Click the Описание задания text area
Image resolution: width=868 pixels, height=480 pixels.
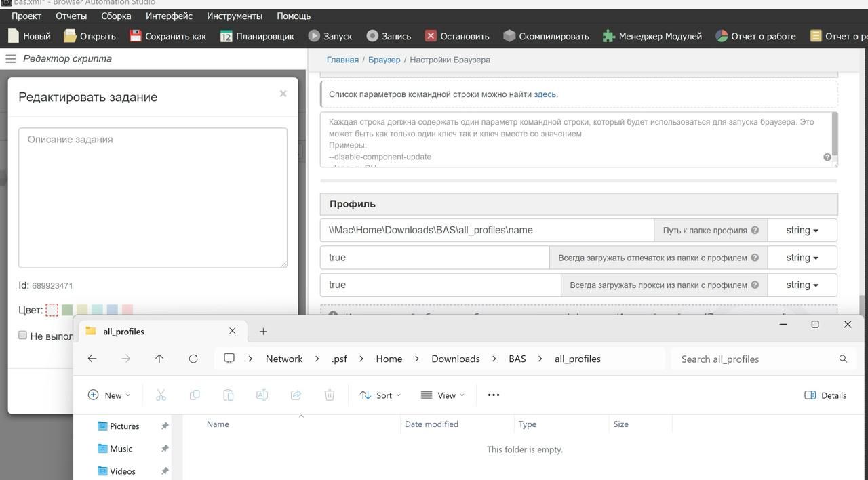pos(153,197)
